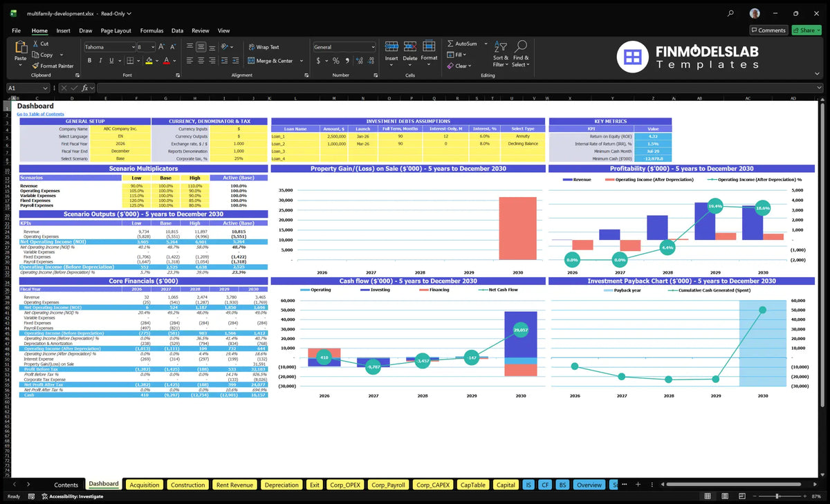Toggle Center horizontal alignment
830x504 pixels.
201,61
